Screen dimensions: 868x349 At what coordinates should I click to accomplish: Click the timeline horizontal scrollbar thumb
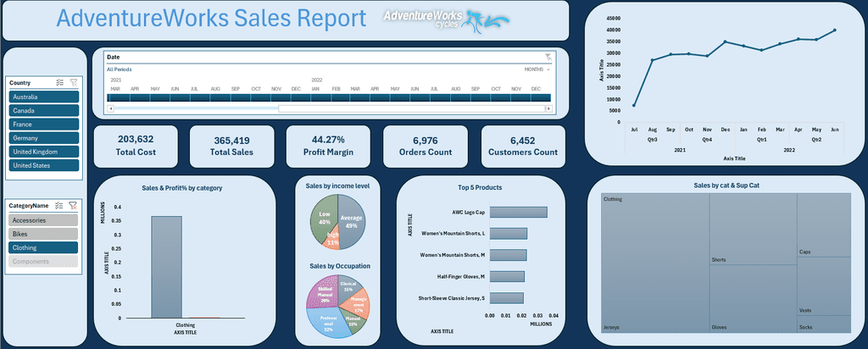click(411, 108)
